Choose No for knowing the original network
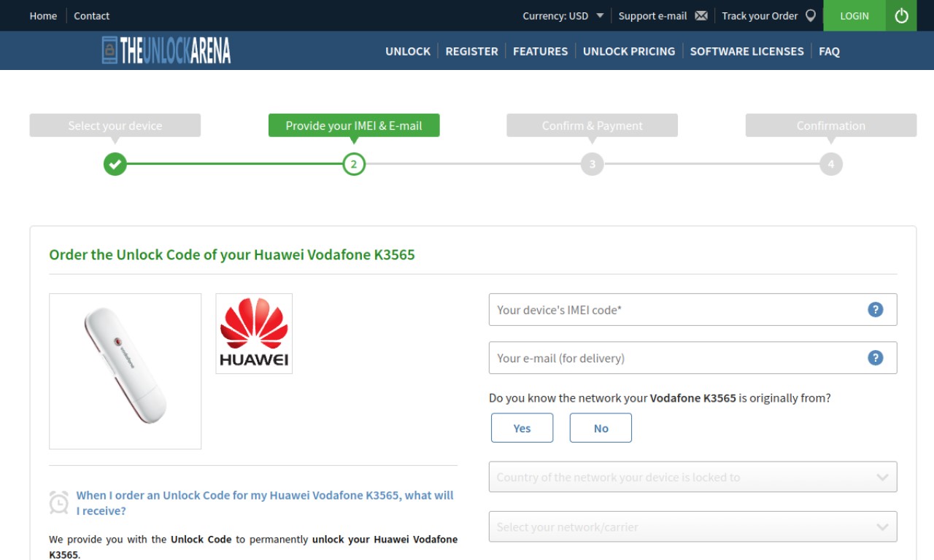The height and width of the screenshot is (560, 934). [x=601, y=428]
